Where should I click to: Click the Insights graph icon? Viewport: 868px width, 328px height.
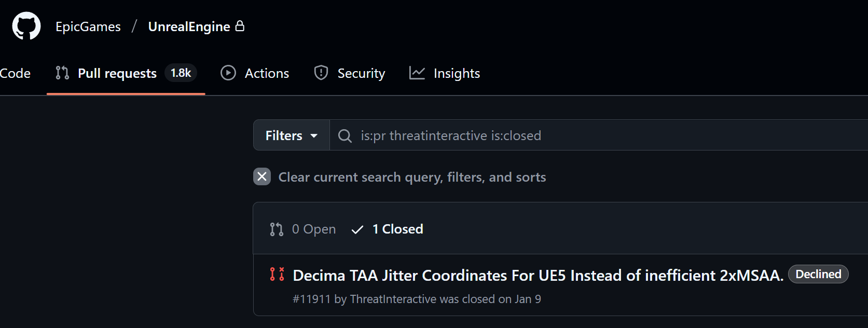417,73
